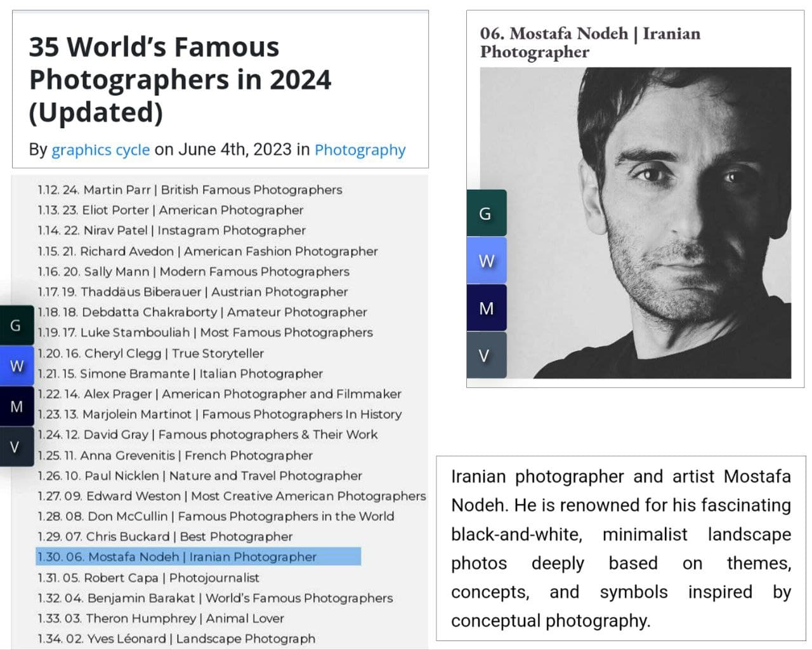
Task: Select the highlighted Mostafa Nodeh contents entry
Action: click(x=199, y=557)
